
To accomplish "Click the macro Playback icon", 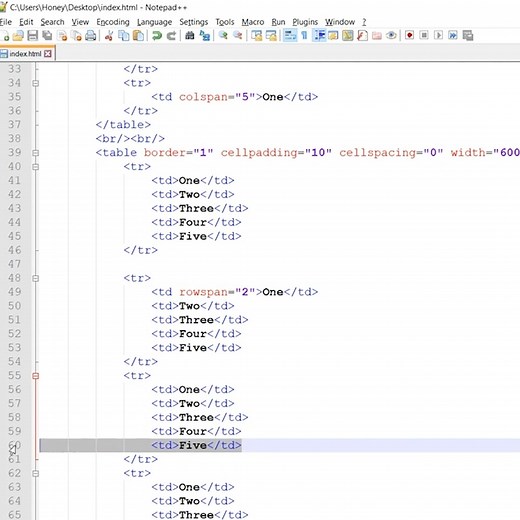I will [439, 35].
